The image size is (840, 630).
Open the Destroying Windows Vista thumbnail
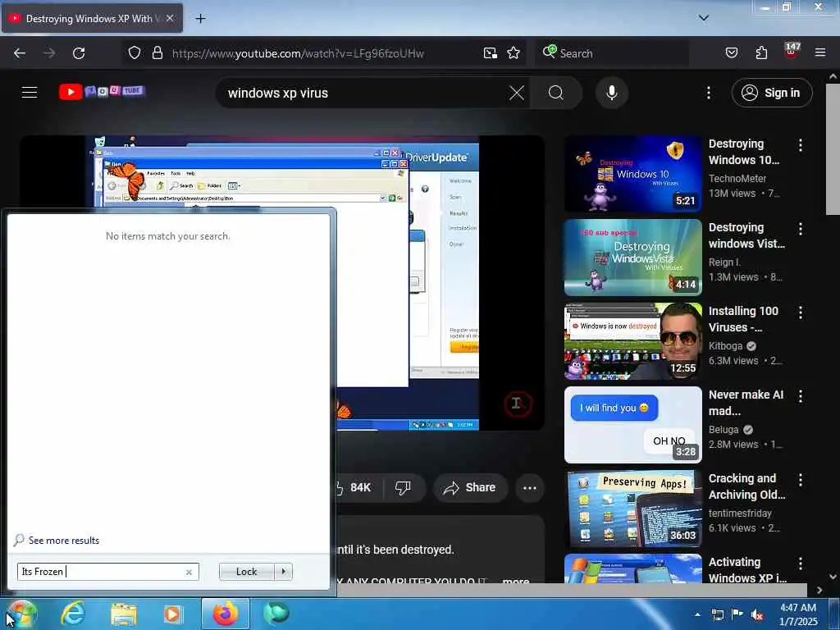[x=632, y=257]
